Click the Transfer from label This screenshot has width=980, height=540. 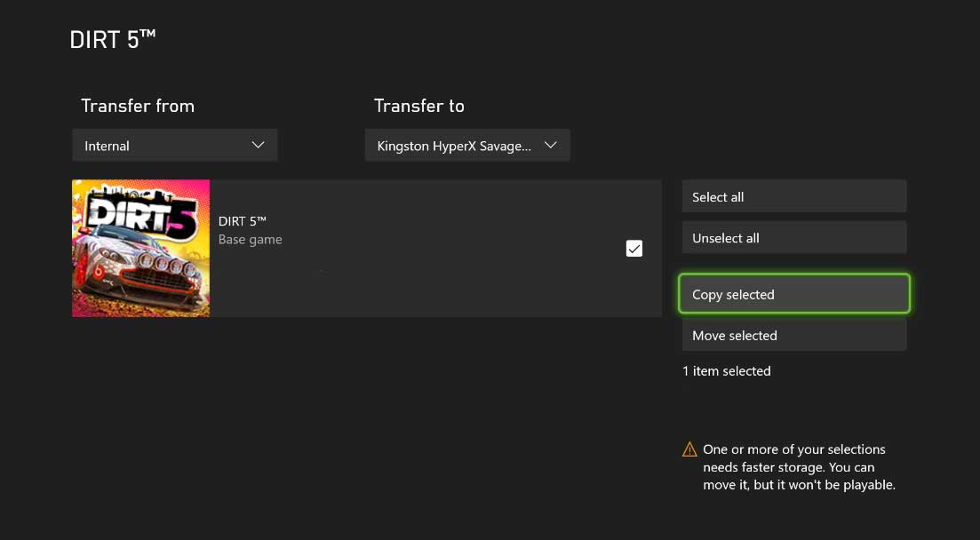coord(138,106)
